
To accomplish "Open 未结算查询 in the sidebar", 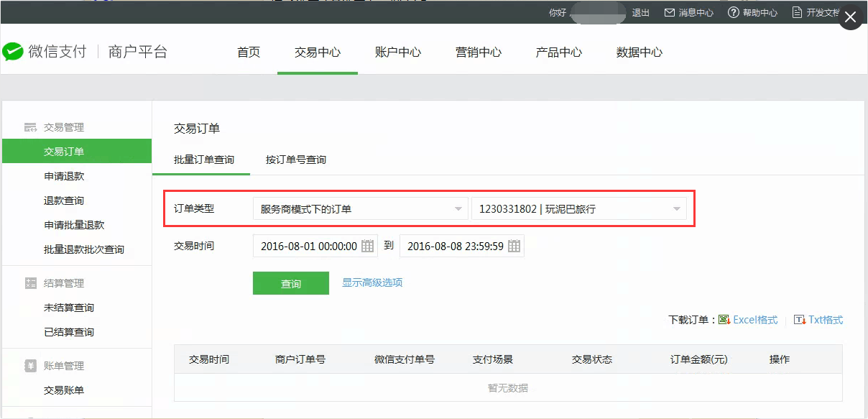I will click(x=69, y=308).
